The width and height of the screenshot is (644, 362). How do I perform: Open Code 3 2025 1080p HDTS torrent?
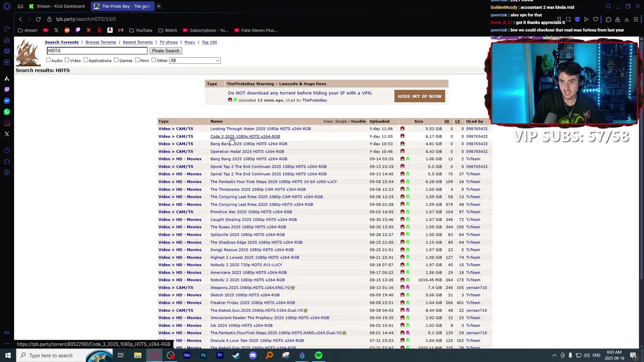coord(245,136)
